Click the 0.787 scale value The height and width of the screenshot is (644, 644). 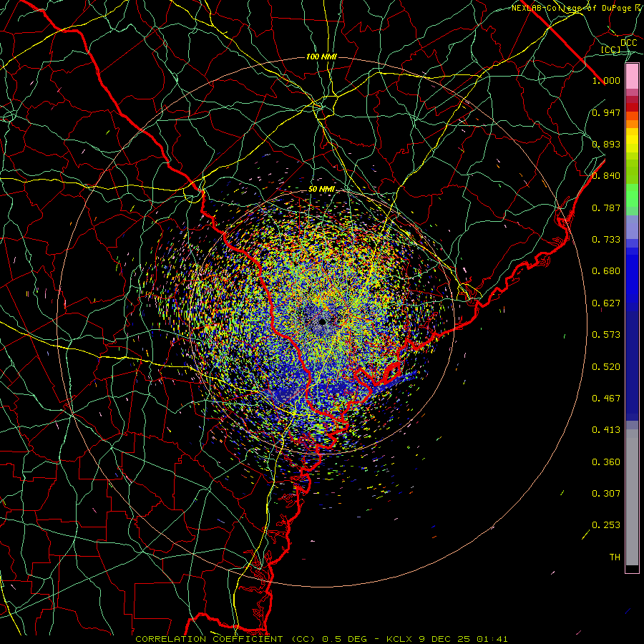point(606,208)
